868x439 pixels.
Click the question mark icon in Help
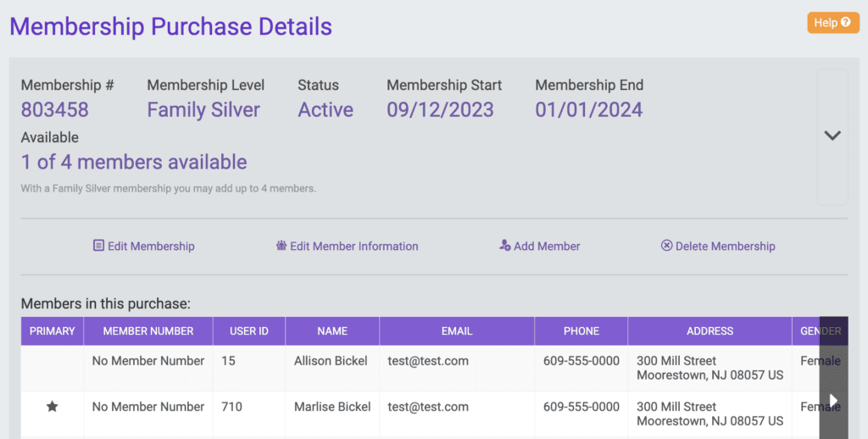[x=845, y=22]
